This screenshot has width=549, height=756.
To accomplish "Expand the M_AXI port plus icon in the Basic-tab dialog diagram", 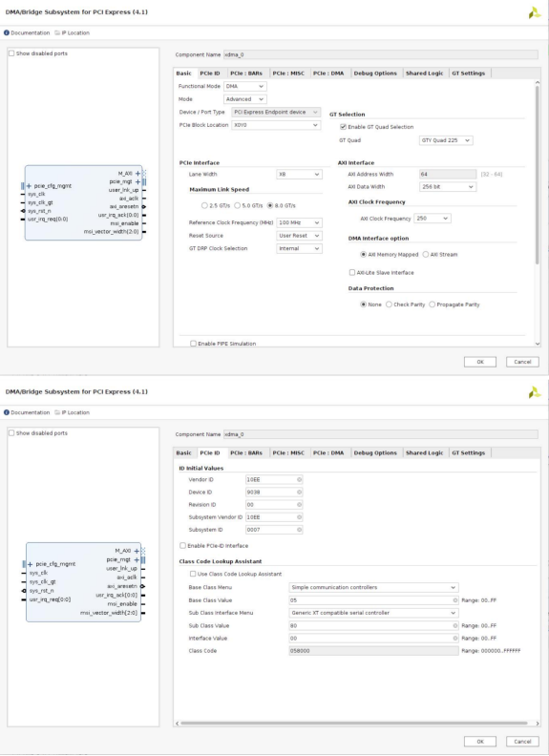I will point(138,173).
